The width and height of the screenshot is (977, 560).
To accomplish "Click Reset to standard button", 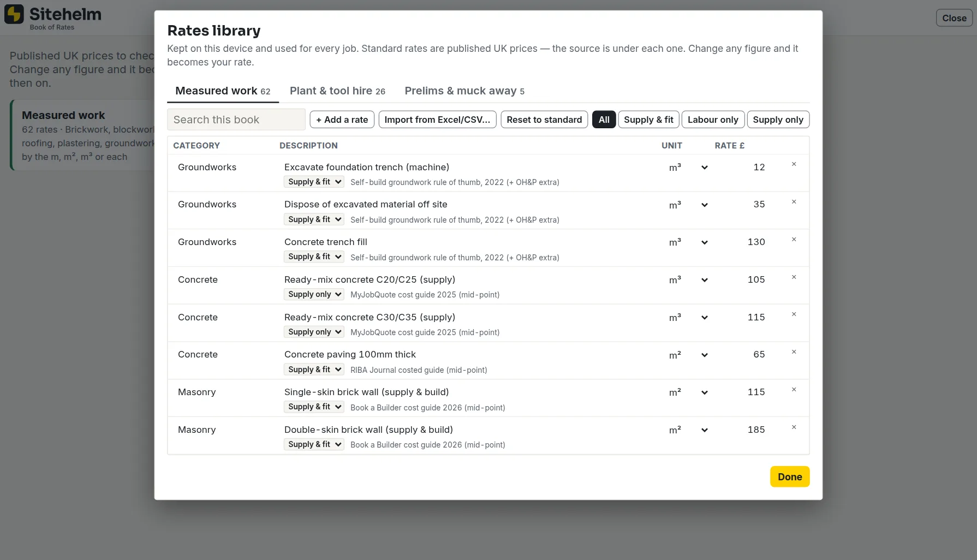I will 544,120.
